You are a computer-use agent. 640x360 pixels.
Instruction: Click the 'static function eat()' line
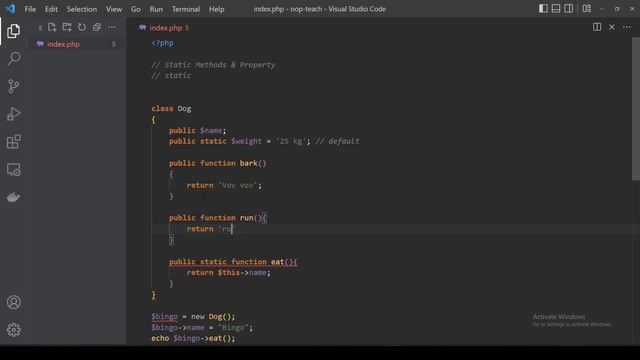(233, 262)
